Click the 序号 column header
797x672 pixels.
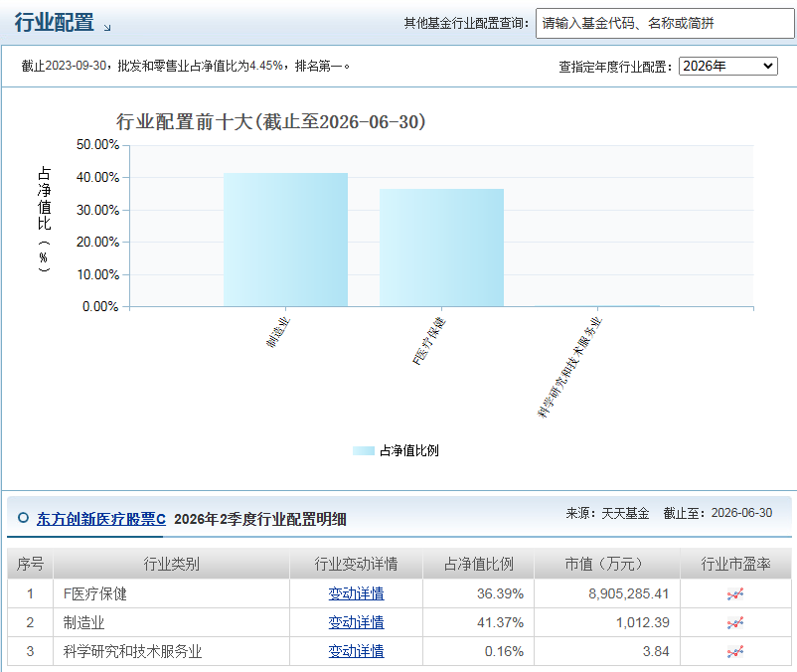(30, 564)
